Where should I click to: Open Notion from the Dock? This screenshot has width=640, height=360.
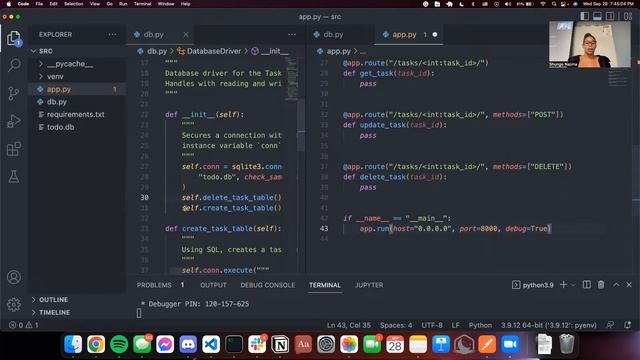(x=280, y=344)
